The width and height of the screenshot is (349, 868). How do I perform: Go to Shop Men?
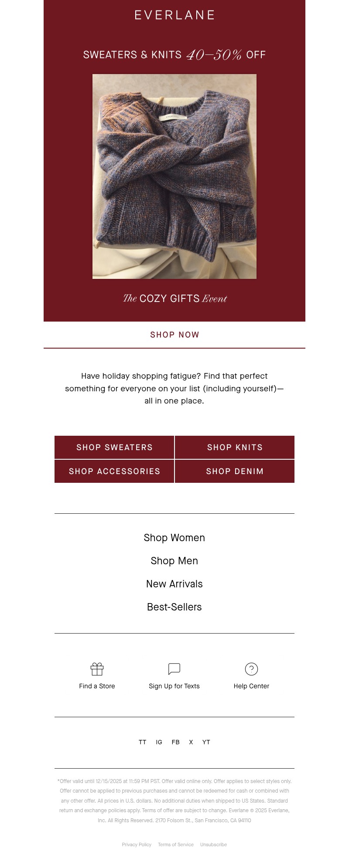(174, 561)
